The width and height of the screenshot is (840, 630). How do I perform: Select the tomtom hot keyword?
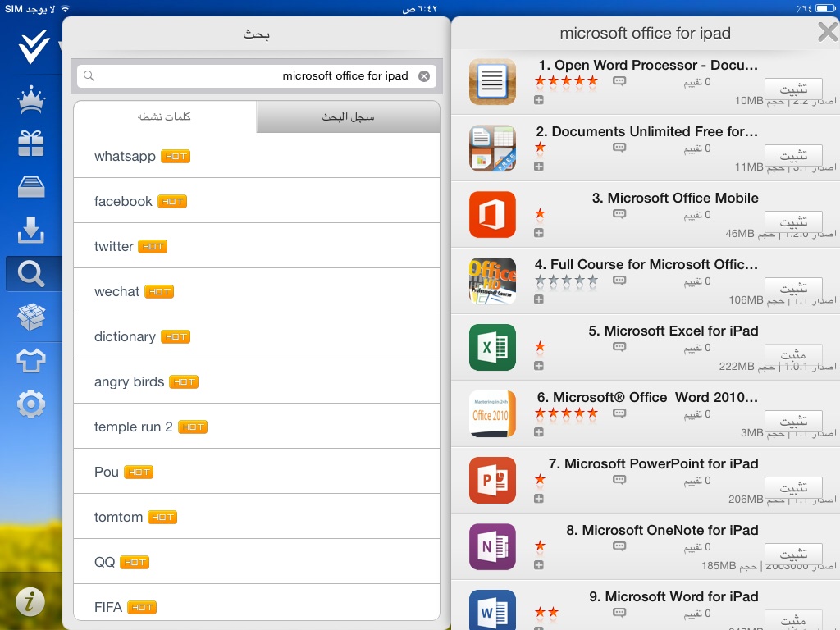coord(257,517)
